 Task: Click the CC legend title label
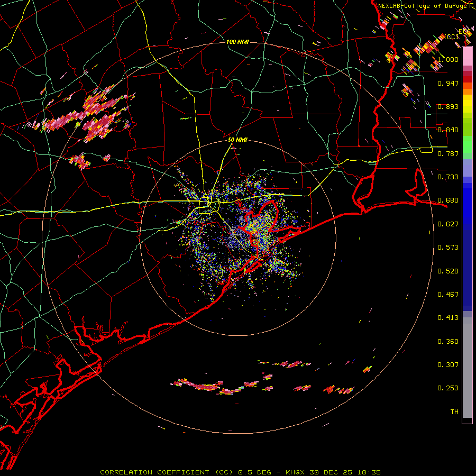coord(452,36)
